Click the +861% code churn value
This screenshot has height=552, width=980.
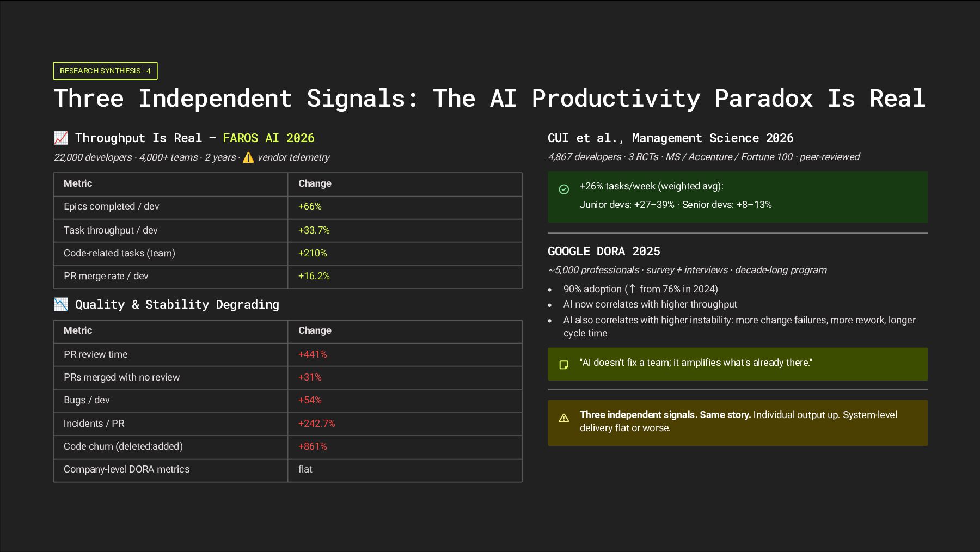click(313, 446)
